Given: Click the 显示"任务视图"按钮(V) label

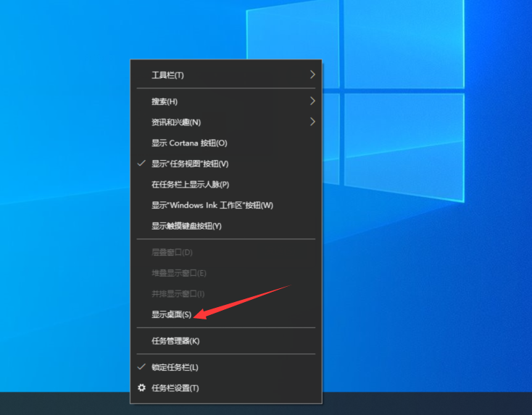Looking at the screenshot, I should (x=190, y=164).
